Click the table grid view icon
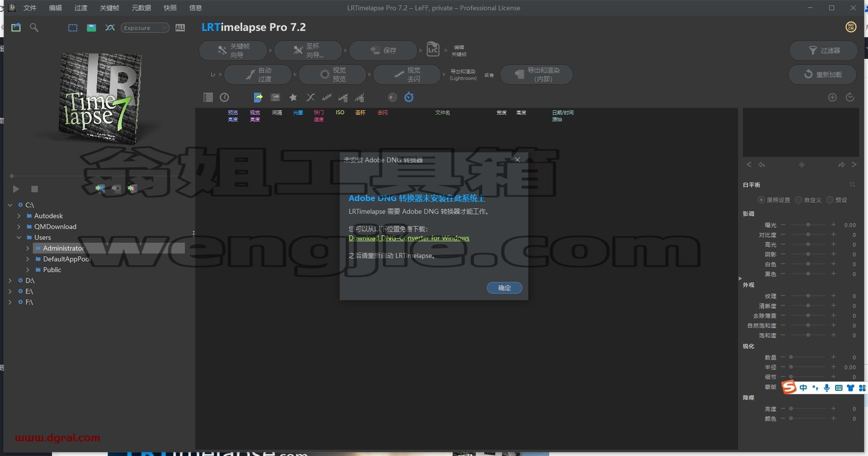The height and width of the screenshot is (456, 868). [208, 98]
